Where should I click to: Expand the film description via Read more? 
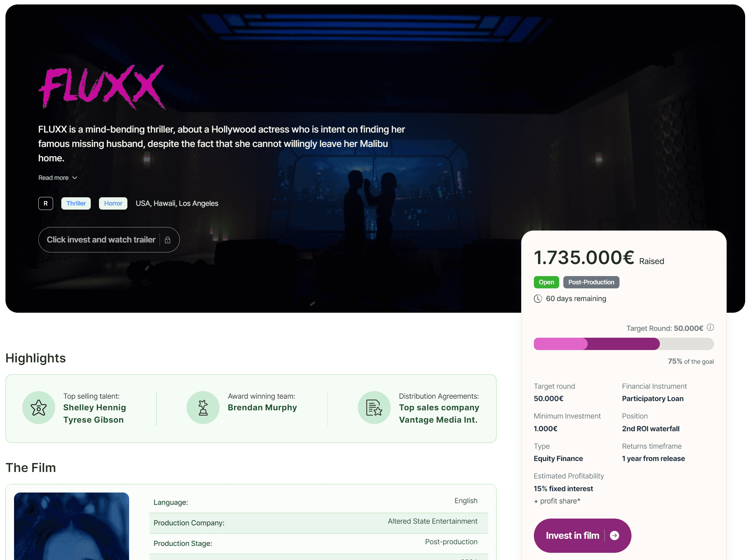(54, 178)
